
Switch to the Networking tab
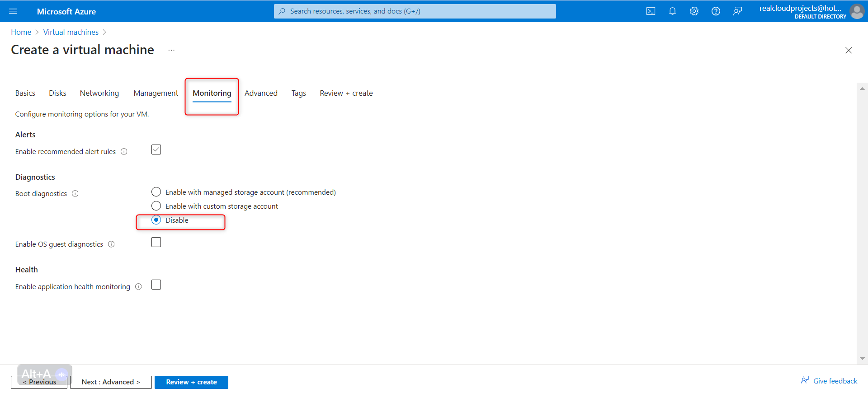(99, 93)
